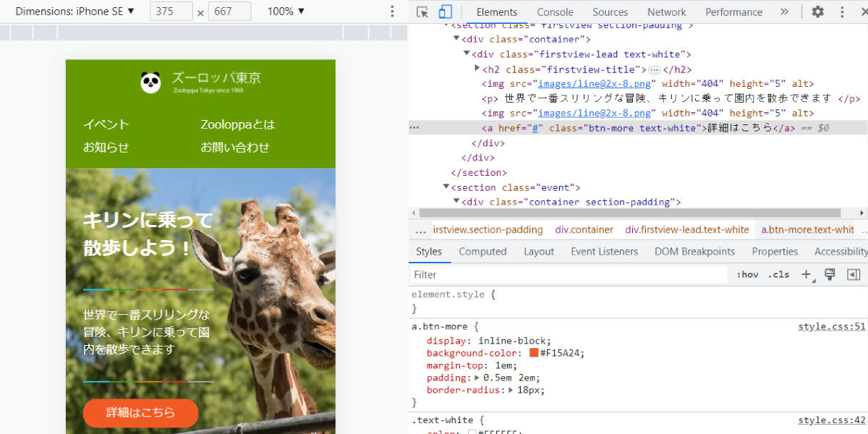Click the Zooloppaとは nav link
This screenshot has width=868, height=434.
(x=238, y=124)
